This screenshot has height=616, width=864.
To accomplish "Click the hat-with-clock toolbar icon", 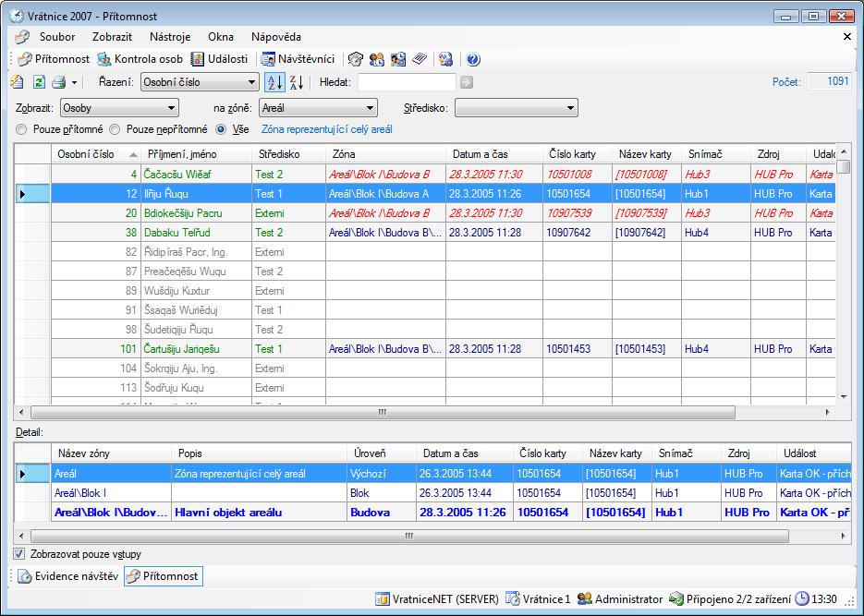I will point(356,59).
